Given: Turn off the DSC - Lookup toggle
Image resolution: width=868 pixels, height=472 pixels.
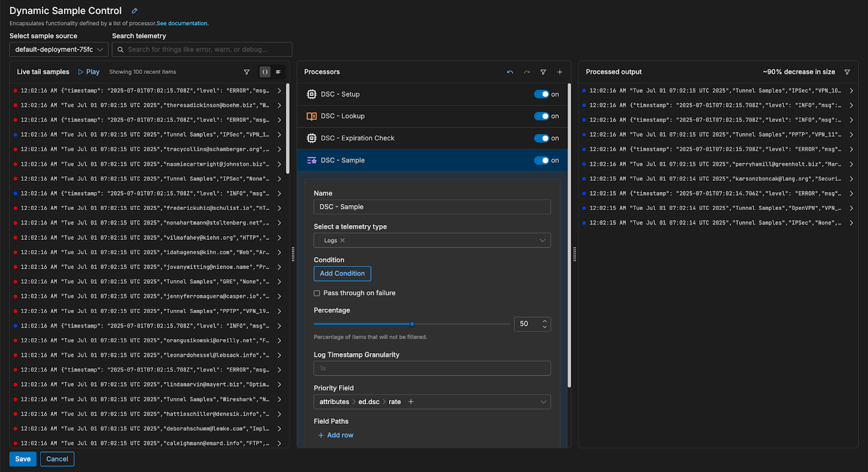Looking at the screenshot, I should (541, 116).
